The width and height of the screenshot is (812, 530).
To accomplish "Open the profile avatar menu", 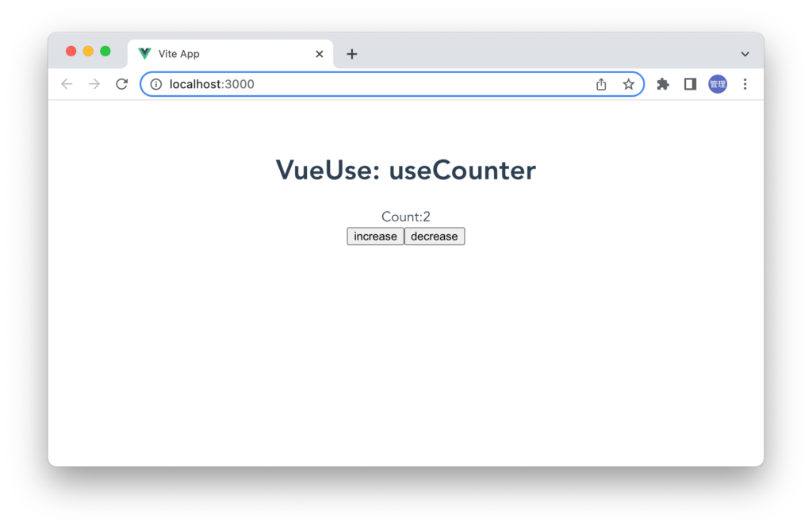I will click(717, 84).
